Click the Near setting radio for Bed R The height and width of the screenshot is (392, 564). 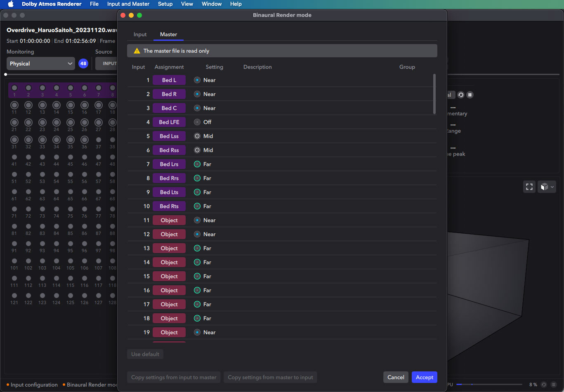coord(197,94)
